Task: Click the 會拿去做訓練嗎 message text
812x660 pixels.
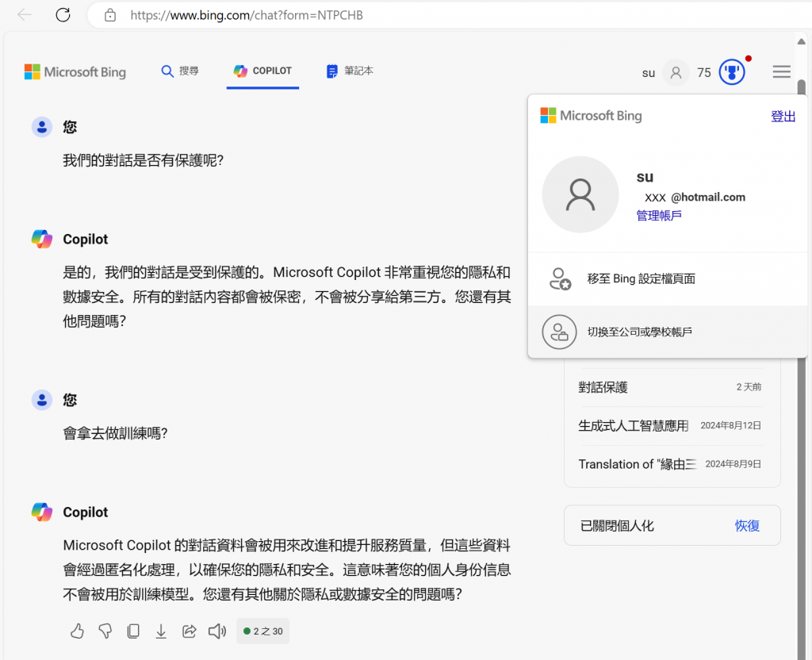Action: 115,434
